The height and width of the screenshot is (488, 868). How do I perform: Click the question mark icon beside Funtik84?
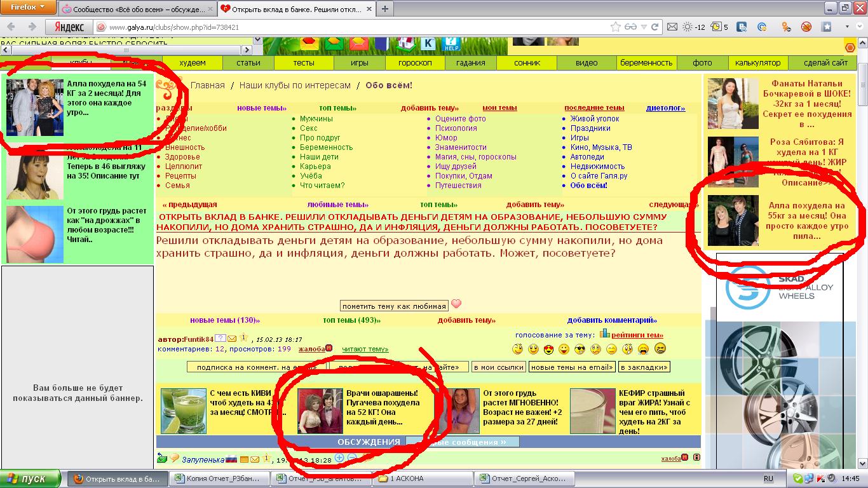coord(220,339)
